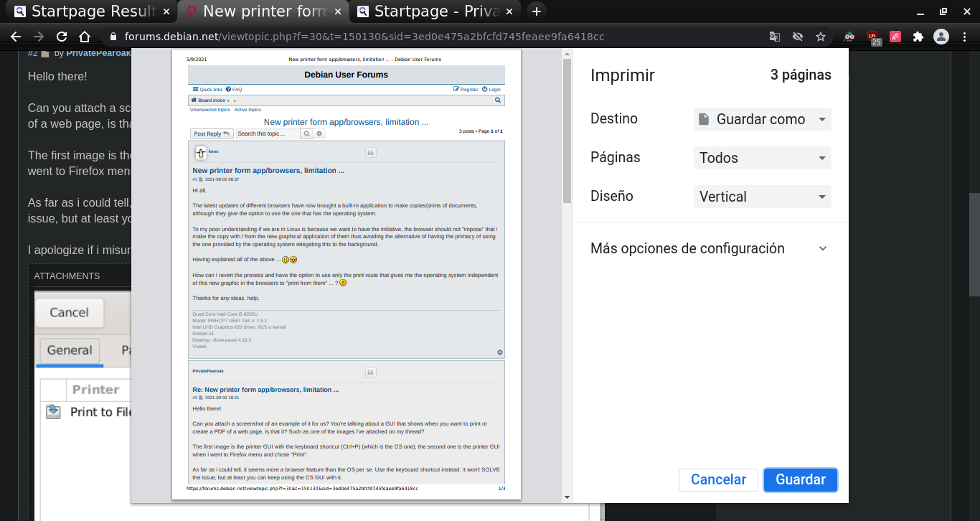View site info via the padlock icon
Viewport: 980px width, 521px height.
click(x=113, y=37)
